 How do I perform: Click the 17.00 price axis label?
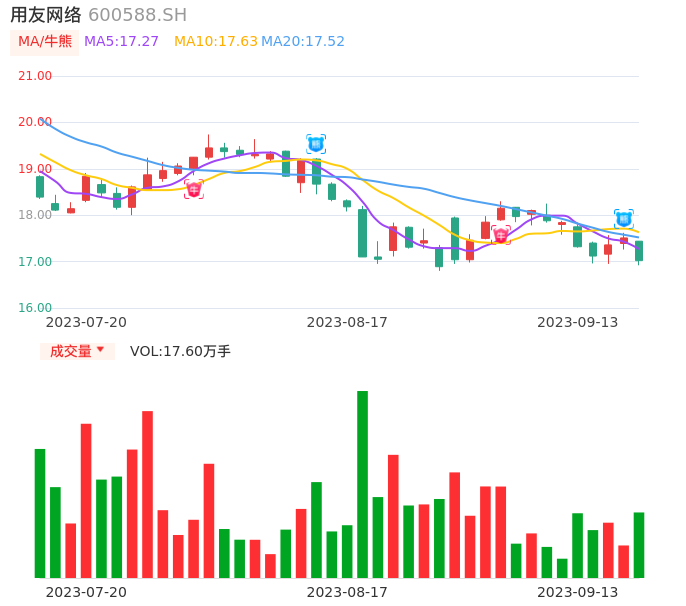point(35,262)
